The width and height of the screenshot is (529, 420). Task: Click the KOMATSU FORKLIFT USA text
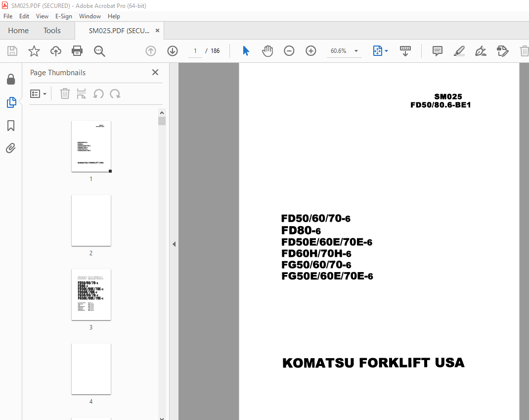pyautogui.click(x=373, y=363)
